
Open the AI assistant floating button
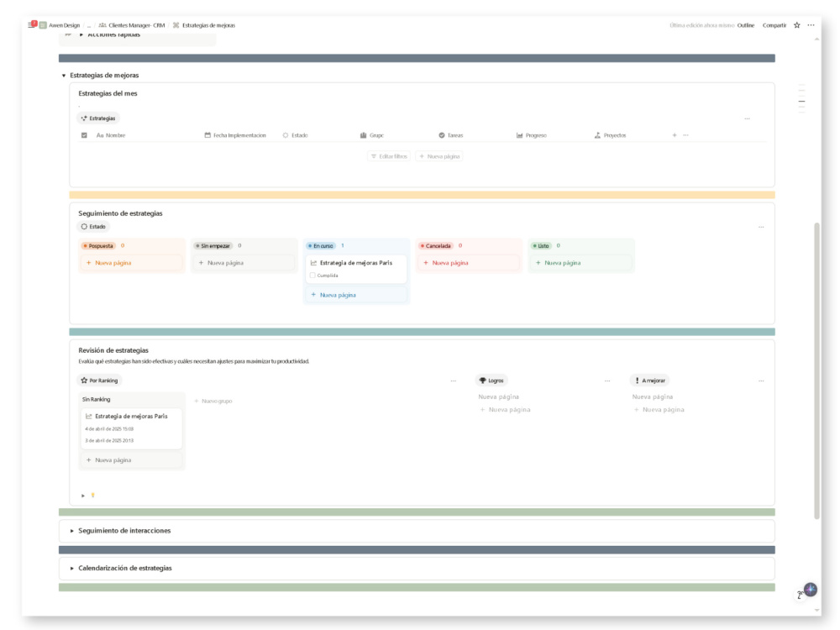tap(810, 590)
